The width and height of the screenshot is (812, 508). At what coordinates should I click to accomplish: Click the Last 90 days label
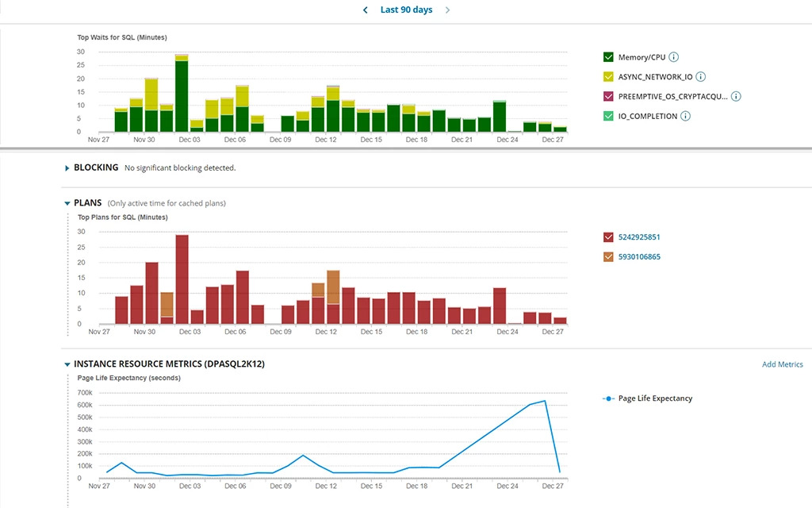coord(405,10)
